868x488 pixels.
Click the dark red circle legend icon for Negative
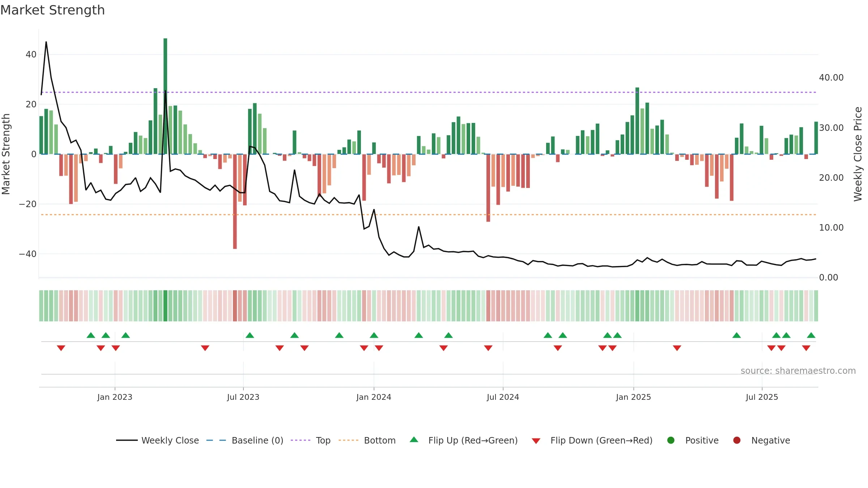pos(737,440)
